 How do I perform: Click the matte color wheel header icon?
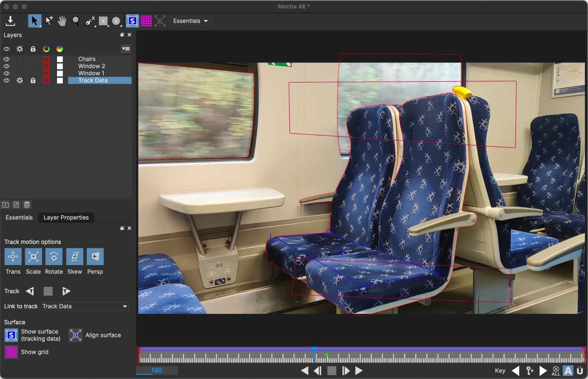(x=60, y=49)
